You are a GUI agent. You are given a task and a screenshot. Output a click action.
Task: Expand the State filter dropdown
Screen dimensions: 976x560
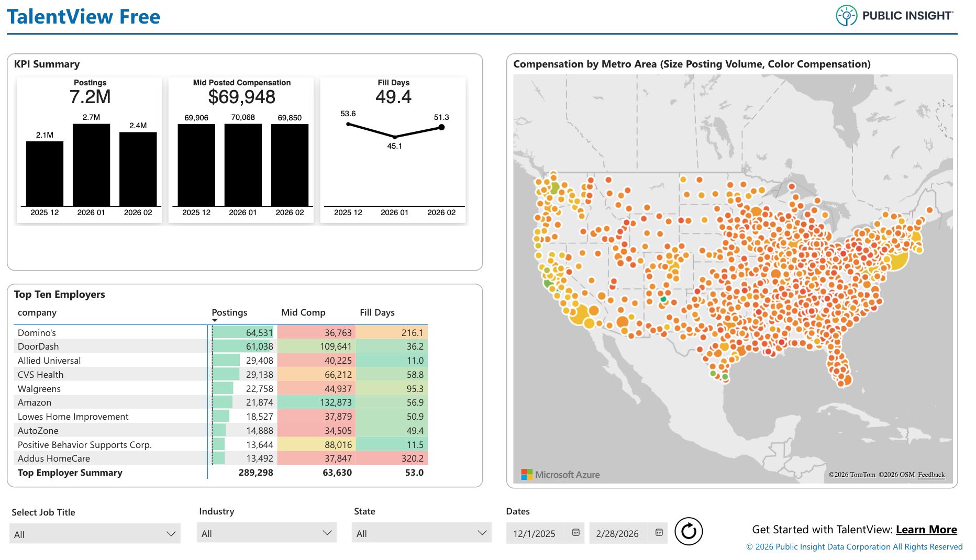coord(422,533)
